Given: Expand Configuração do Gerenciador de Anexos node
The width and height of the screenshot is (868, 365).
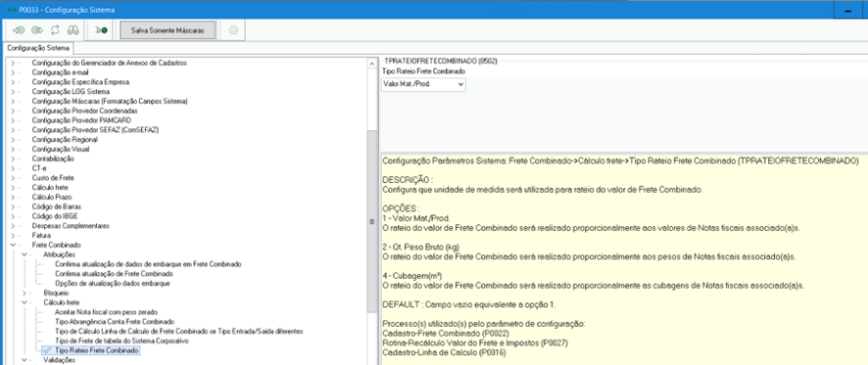Looking at the screenshot, I should [13, 63].
